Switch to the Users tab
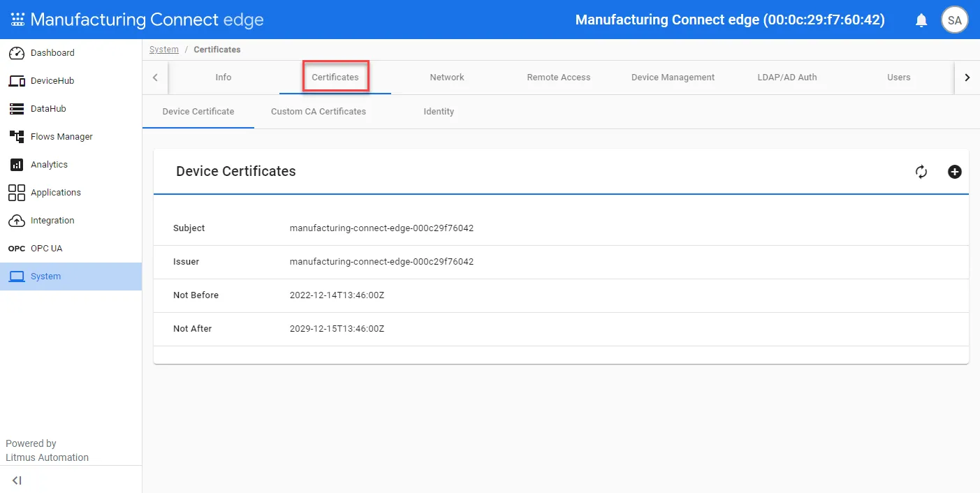Screen dimensions: 980x493 899,78
